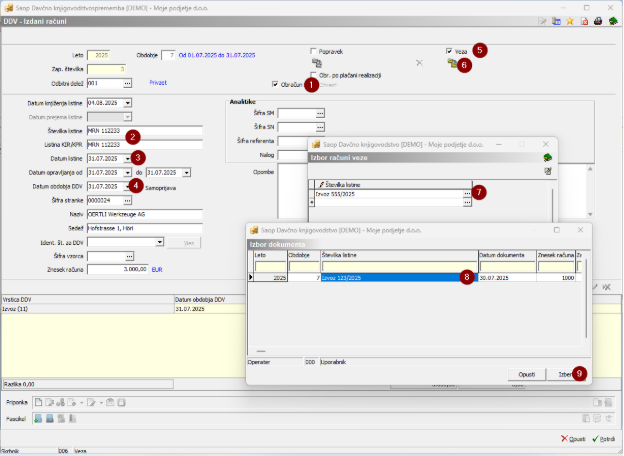The height and width of the screenshot is (456, 624).
Task: Open Datum obdobja DDV date dropdown
Action: tap(127, 186)
